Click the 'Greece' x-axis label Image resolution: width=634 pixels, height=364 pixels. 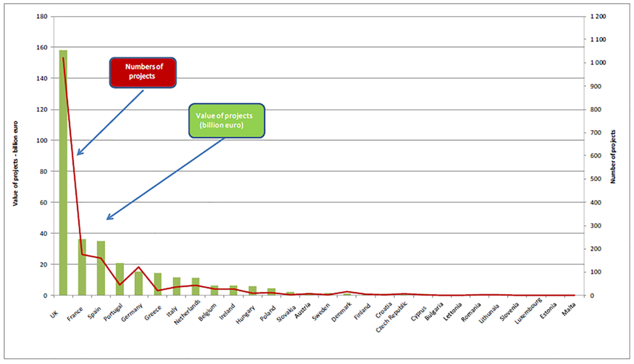click(153, 313)
